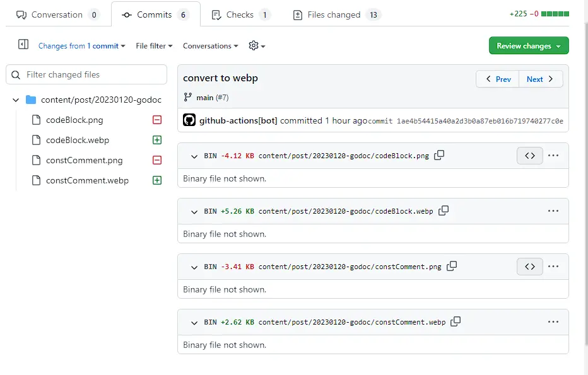Open more options for codeBlock.webp

[x=553, y=211]
